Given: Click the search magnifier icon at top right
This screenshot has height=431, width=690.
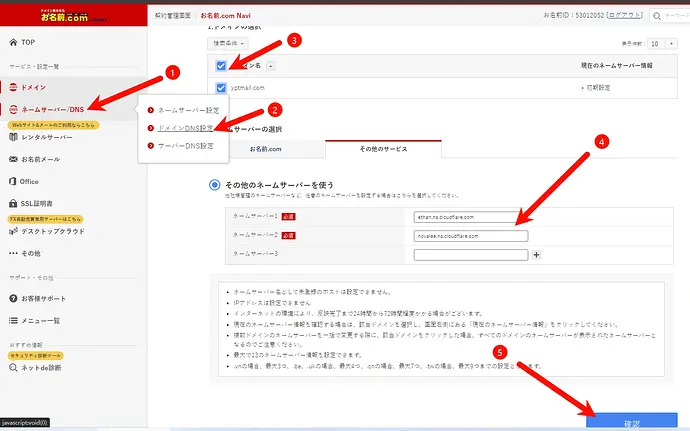Looking at the screenshot, I should coord(657,16).
